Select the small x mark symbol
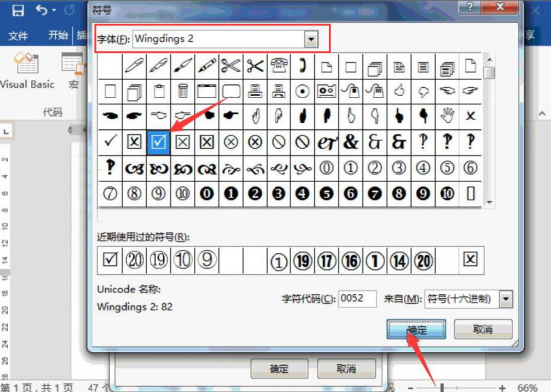 coord(470,116)
